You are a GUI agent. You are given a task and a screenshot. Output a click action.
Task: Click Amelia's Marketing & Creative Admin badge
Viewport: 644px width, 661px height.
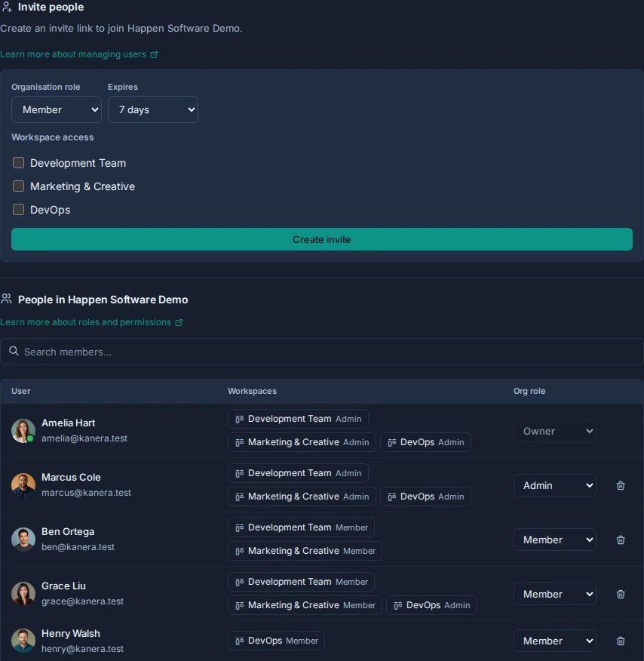click(302, 442)
